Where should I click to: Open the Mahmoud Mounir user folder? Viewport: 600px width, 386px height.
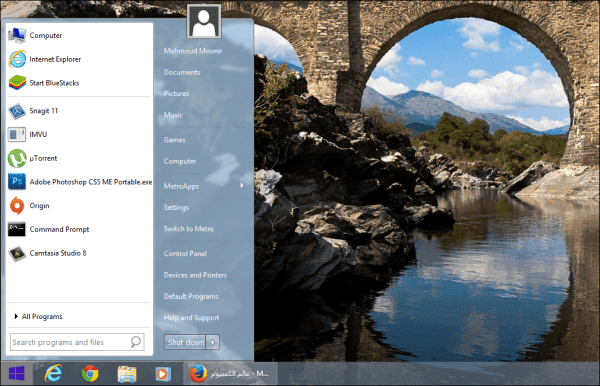[192, 51]
